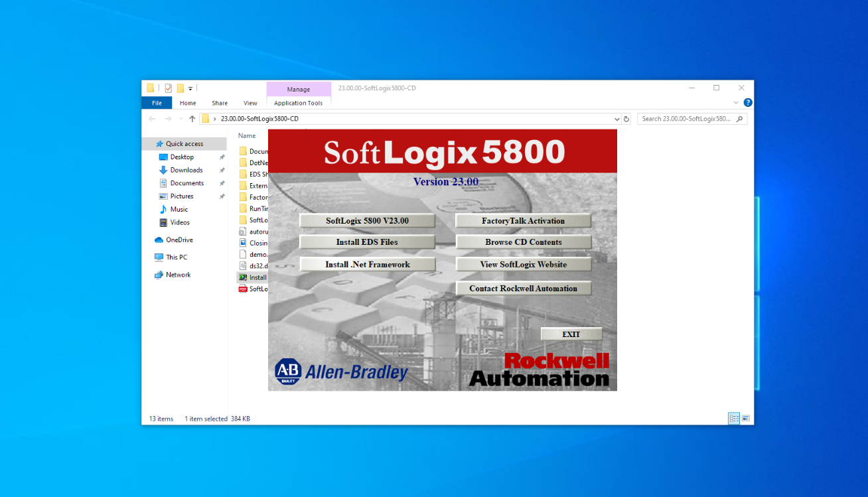Open Downloads in navigation pane
The image size is (868, 497).
186,170
